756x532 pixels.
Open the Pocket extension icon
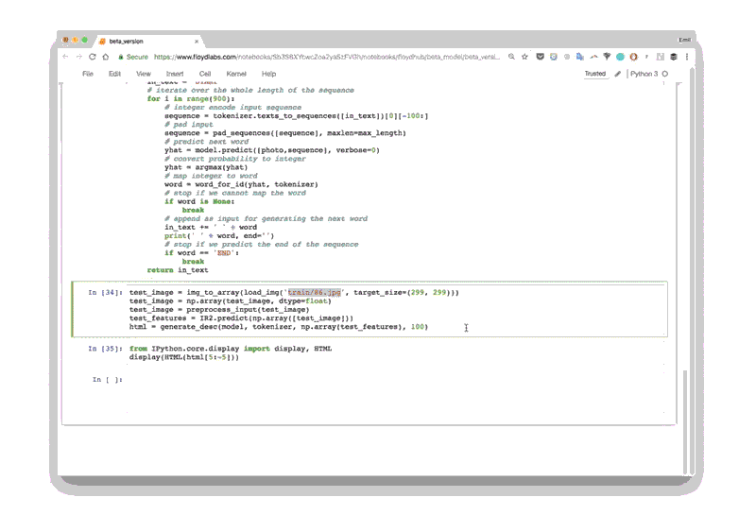[541, 57]
